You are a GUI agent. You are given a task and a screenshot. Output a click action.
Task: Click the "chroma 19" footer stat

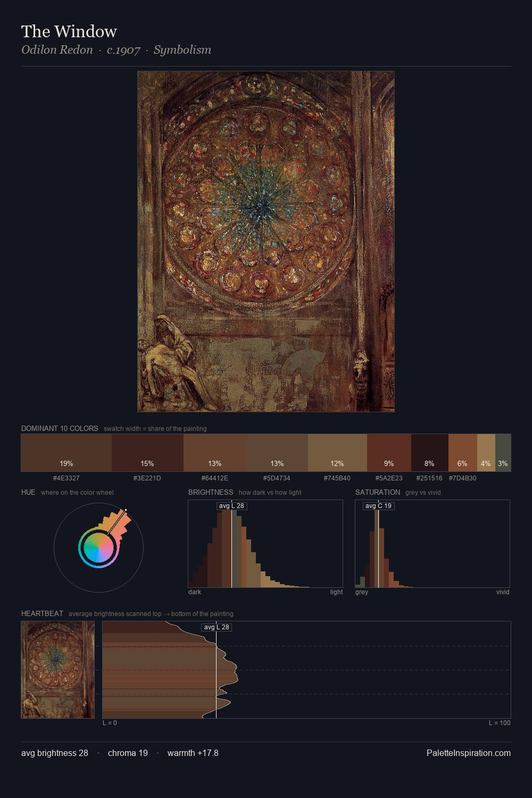pos(128,753)
